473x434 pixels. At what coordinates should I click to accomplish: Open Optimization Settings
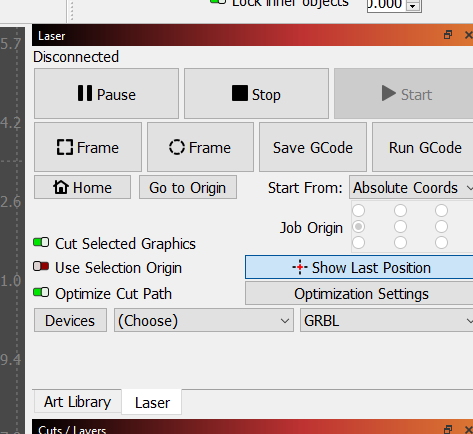(359, 293)
